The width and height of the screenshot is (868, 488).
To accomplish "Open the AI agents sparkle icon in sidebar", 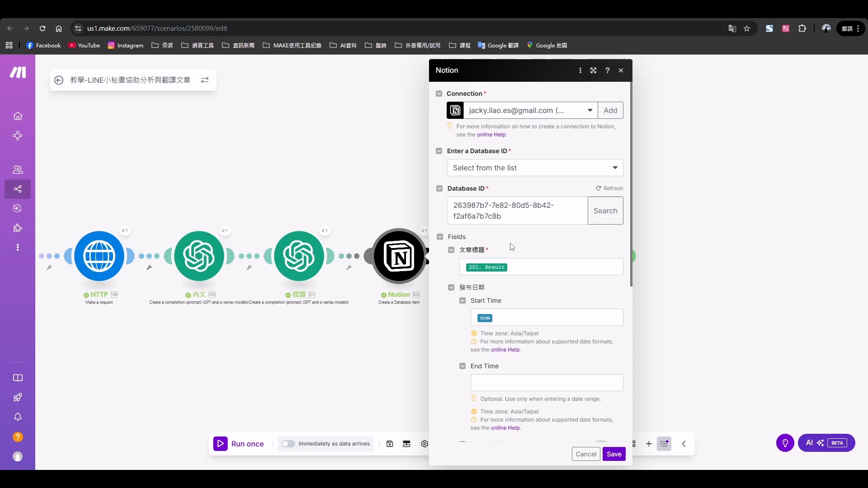I will [18, 208].
